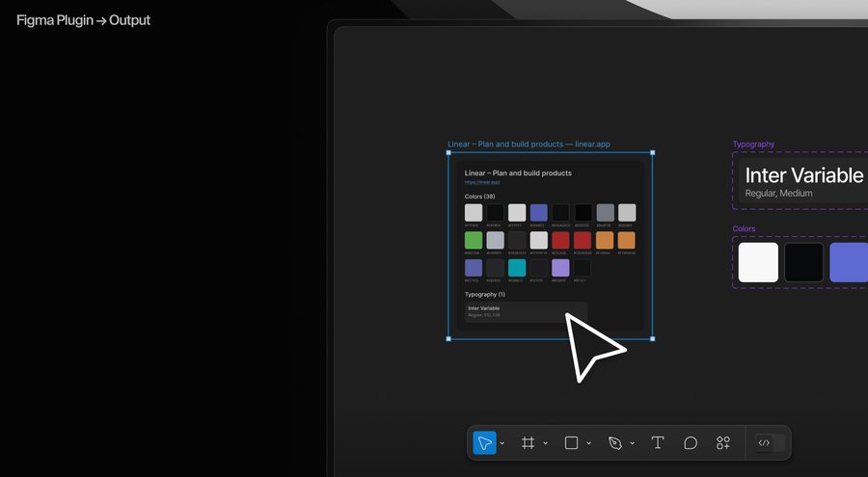868x477 pixels.
Task: Select the Pen tool
Action: (615, 443)
